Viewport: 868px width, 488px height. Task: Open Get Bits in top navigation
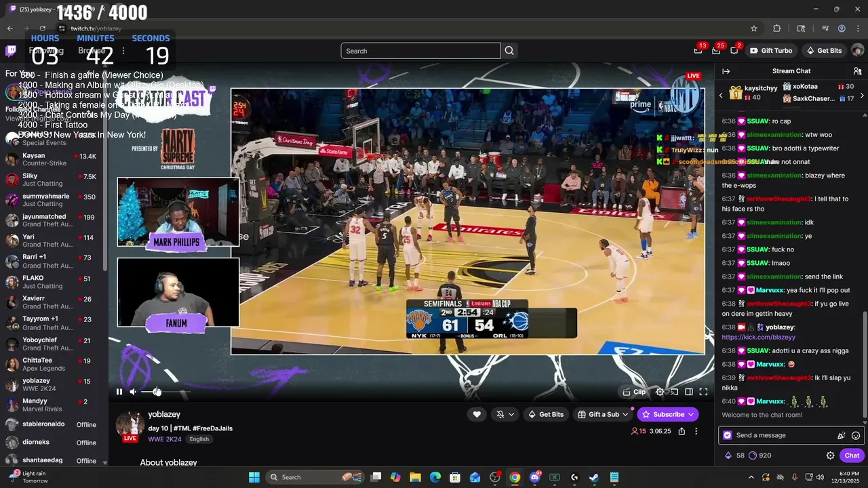coord(824,51)
